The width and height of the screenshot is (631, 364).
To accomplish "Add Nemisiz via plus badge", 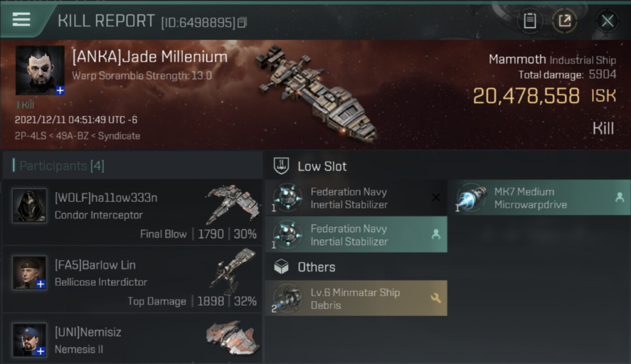I will click(41, 351).
